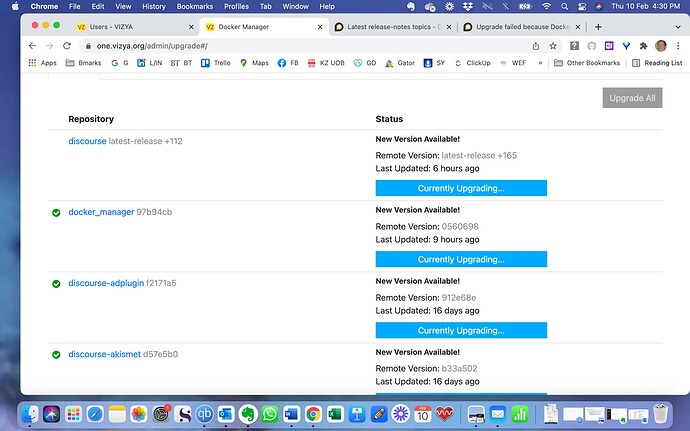Bookmark this page with the star icon
Image resolution: width=690 pixels, height=431 pixels.
[553, 46]
